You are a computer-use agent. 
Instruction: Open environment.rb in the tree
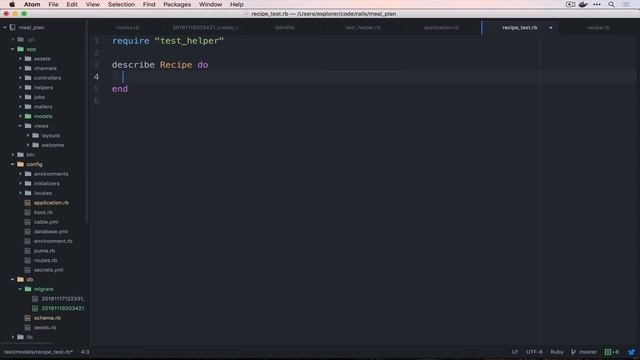[53, 241]
